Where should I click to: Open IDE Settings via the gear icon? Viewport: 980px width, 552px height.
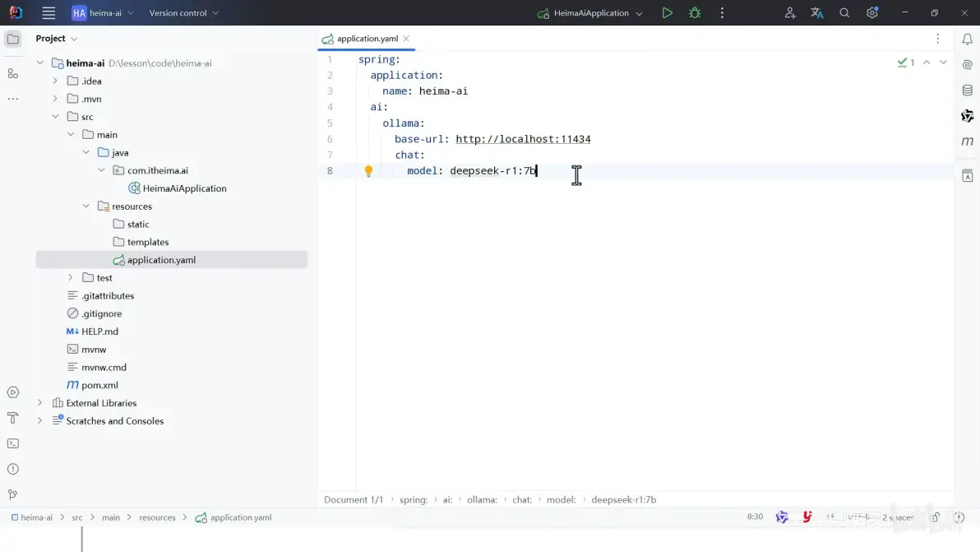click(871, 12)
